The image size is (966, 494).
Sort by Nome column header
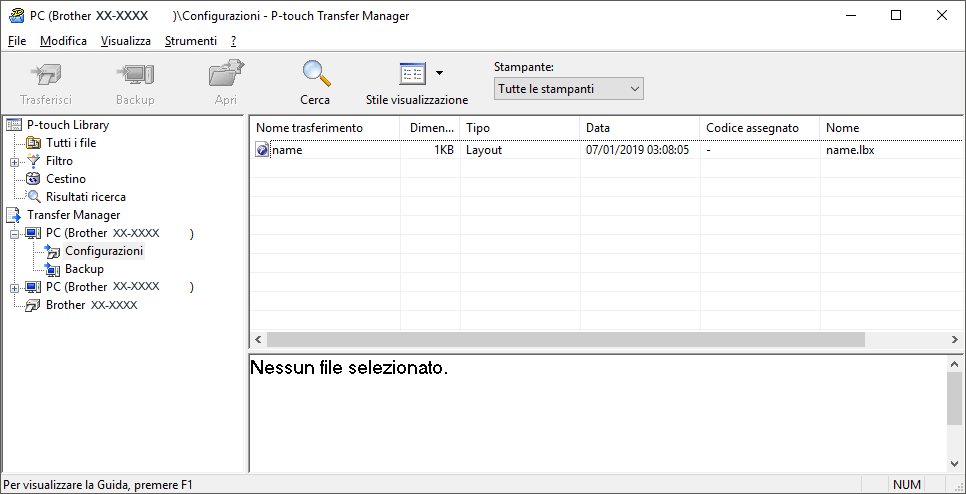(x=891, y=128)
